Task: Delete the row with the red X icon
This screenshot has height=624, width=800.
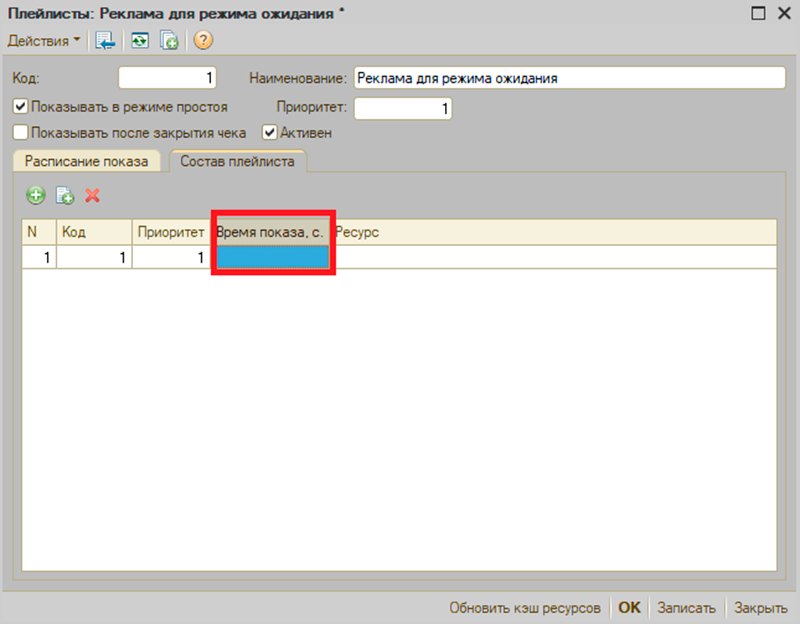Action: coord(92,195)
